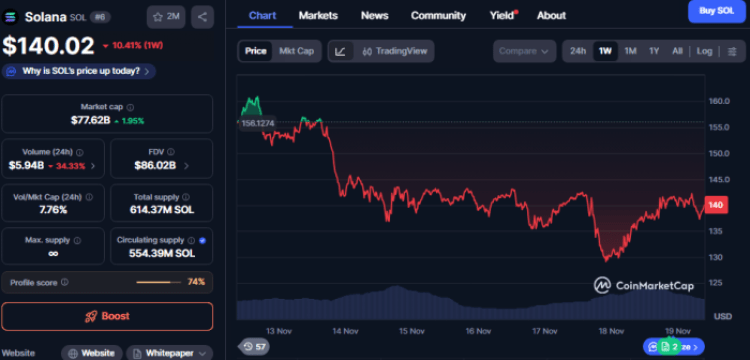Click the Solana logo icon
Image resolution: width=750 pixels, height=360 pixels.
(10, 17)
